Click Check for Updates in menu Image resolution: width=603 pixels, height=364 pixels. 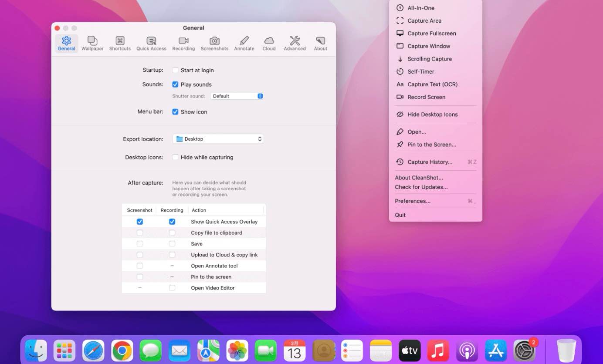point(421,187)
